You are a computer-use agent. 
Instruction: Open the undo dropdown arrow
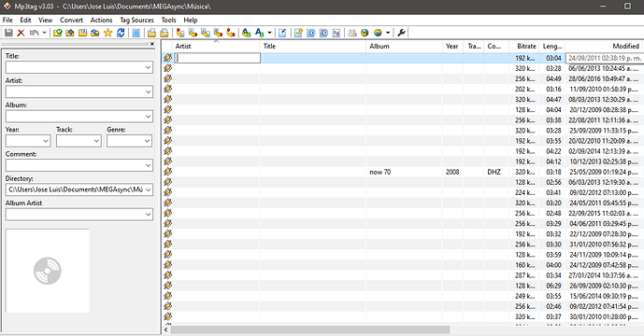(44, 33)
